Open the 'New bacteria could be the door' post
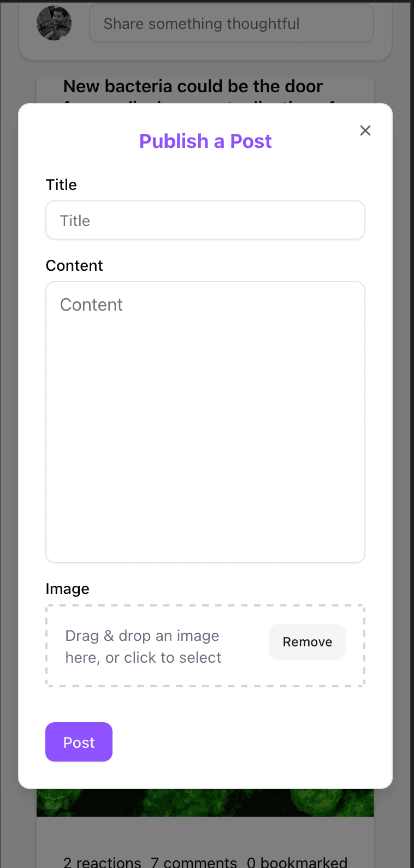414x868 pixels. tap(193, 87)
